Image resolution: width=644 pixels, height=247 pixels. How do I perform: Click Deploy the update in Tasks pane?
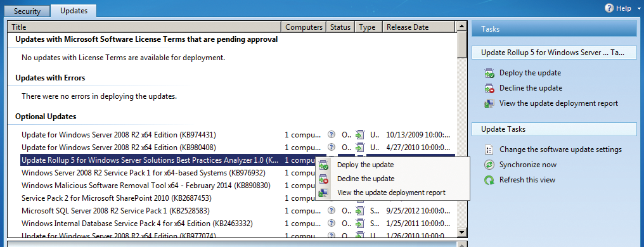tap(530, 73)
